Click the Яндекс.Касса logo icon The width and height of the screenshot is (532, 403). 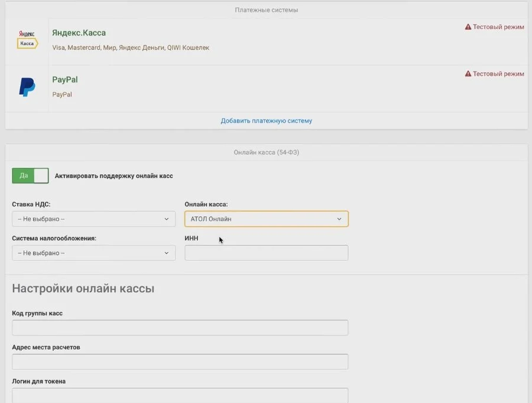tap(27, 40)
